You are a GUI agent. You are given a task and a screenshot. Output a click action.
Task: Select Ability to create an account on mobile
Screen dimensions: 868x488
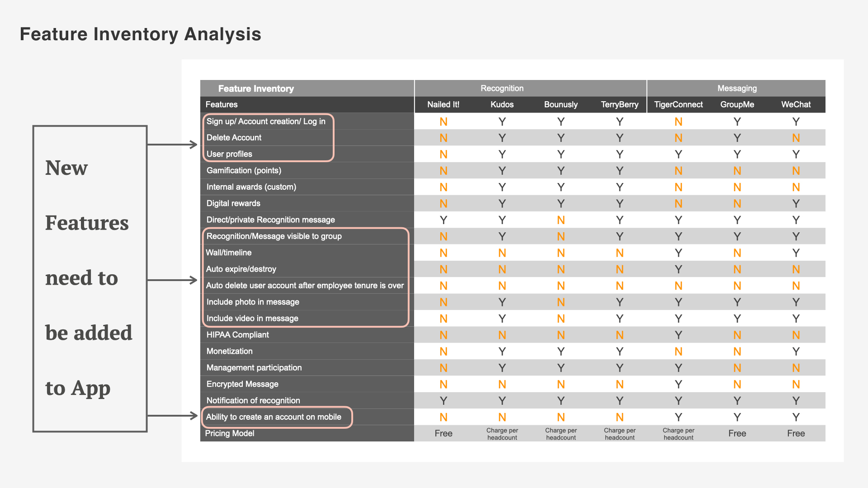click(274, 417)
